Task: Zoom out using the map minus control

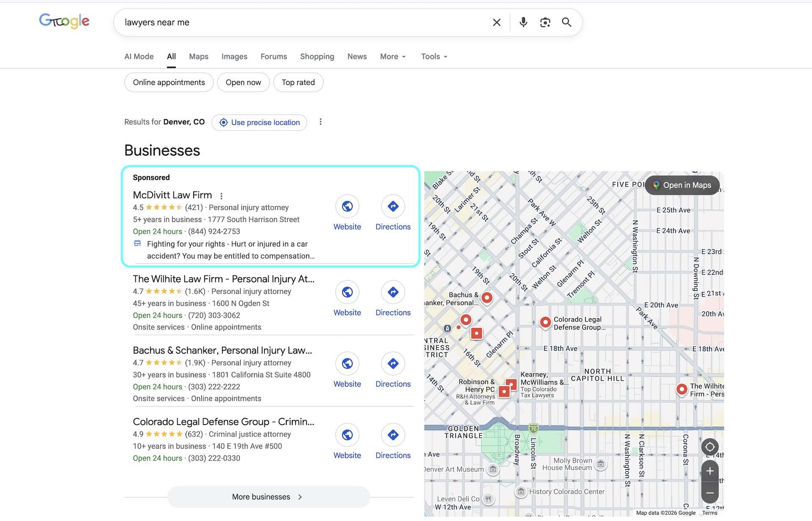Action: point(710,493)
